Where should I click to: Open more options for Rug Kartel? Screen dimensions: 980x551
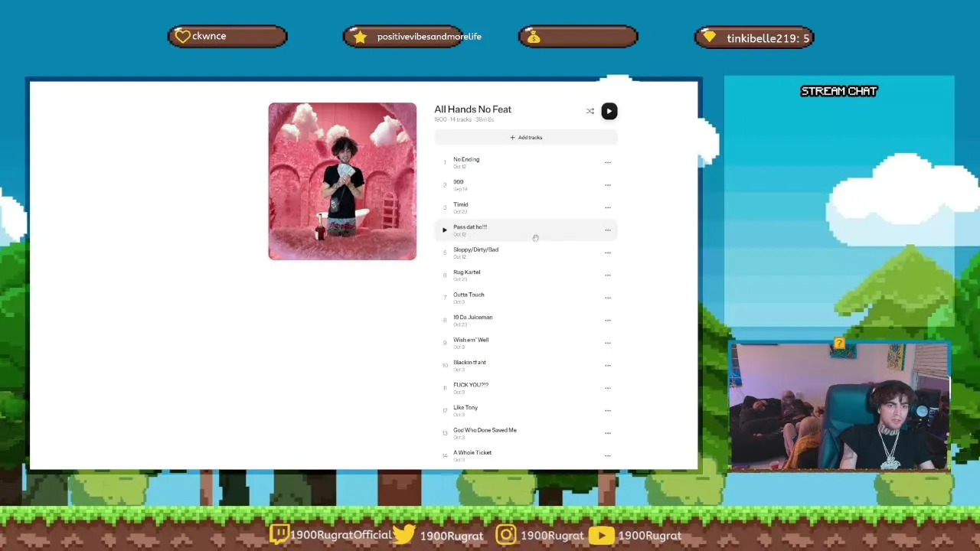tap(608, 275)
